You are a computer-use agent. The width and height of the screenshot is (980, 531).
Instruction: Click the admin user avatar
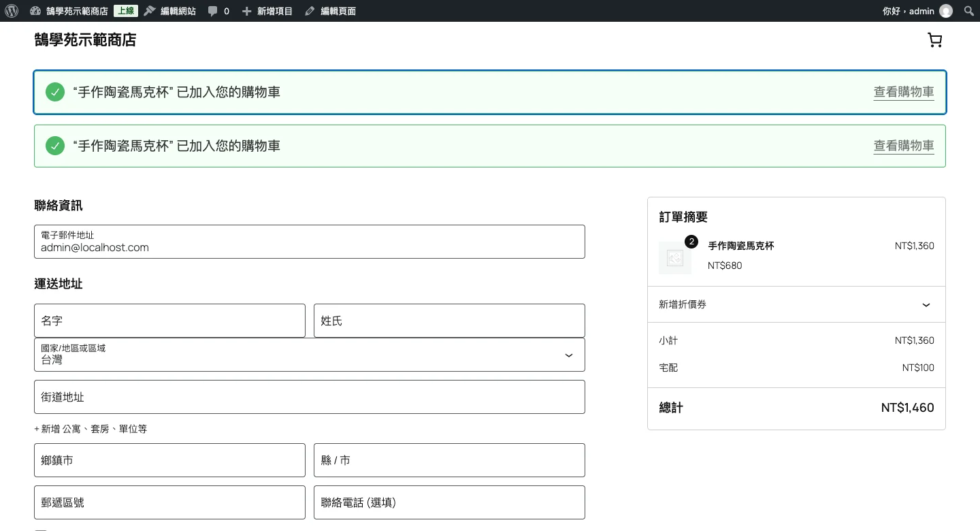pos(946,11)
